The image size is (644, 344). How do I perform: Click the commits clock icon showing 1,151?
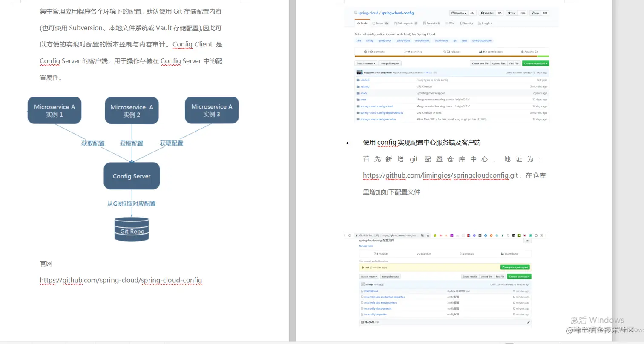point(365,52)
